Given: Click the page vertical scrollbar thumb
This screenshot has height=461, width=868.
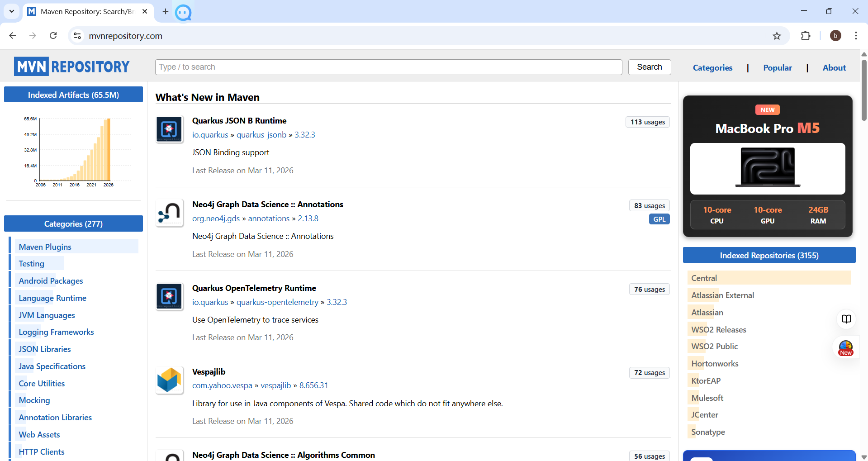Looking at the screenshot, I should (864, 90).
